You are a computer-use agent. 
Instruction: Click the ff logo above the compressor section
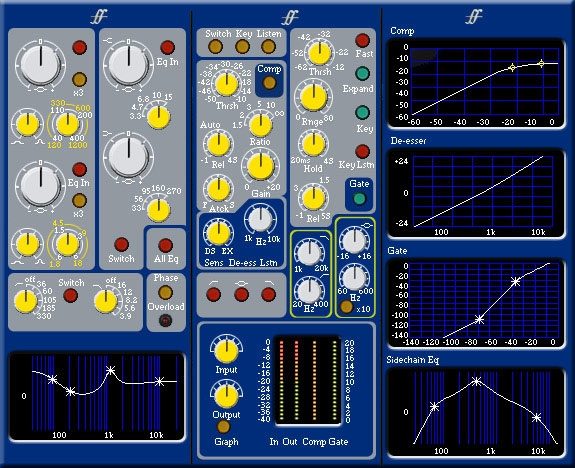(290, 17)
